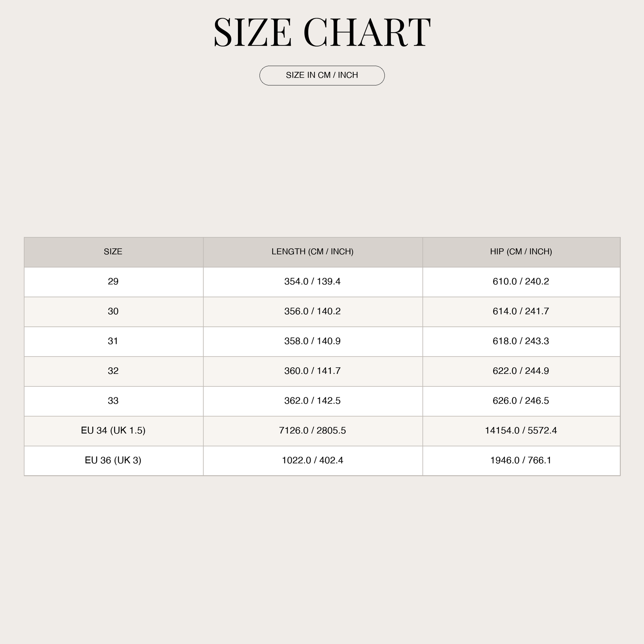Click the SIZE IN CM / INCH pill button
644x644 pixels.
click(322, 75)
